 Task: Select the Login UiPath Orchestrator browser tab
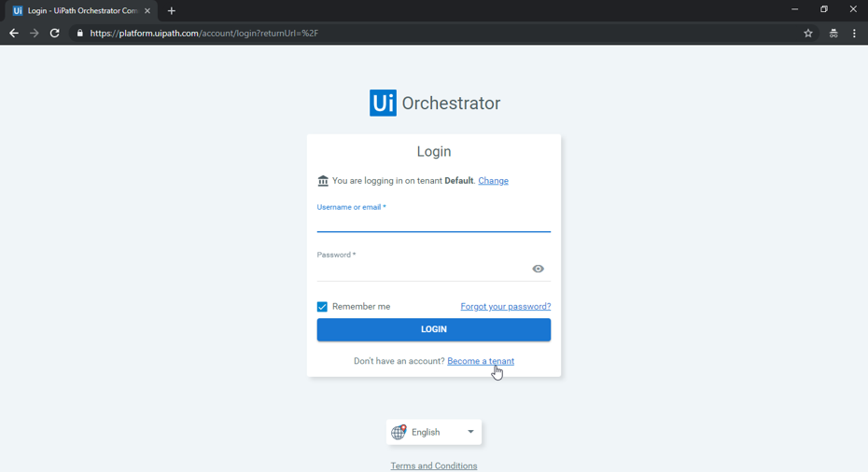(82, 10)
